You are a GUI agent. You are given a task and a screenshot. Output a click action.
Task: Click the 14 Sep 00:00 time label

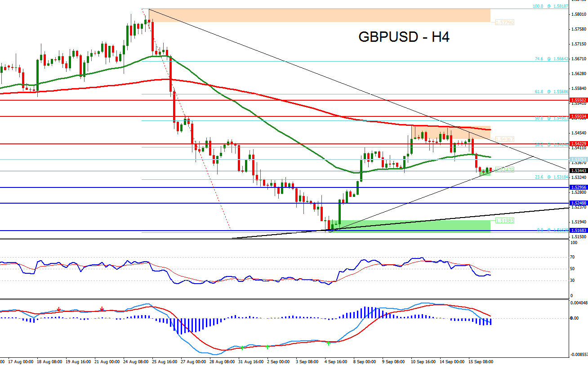click(x=452, y=361)
